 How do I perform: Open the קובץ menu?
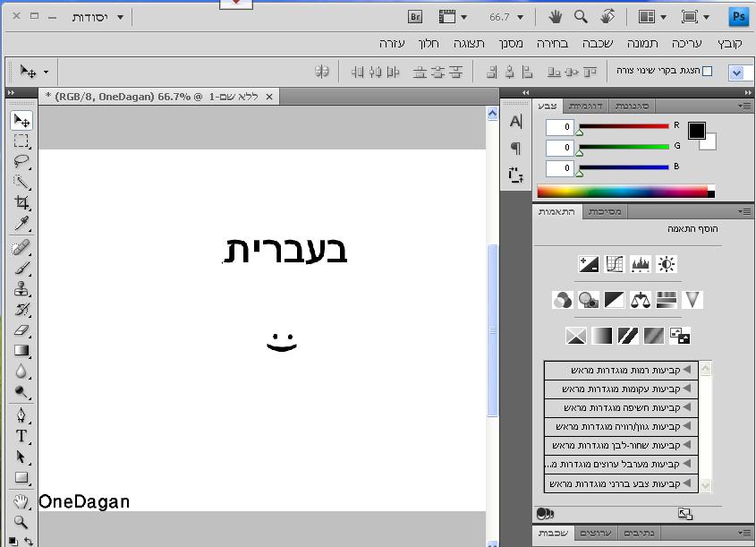(729, 43)
